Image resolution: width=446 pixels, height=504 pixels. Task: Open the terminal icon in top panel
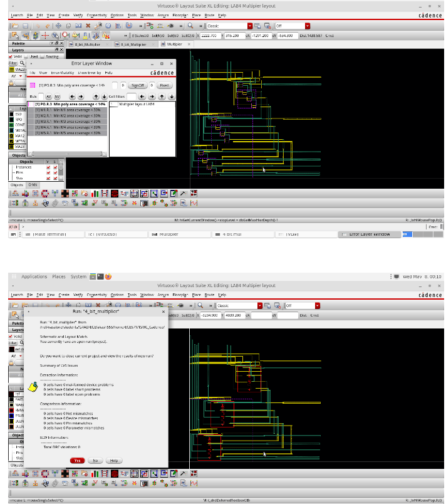(x=100, y=276)
